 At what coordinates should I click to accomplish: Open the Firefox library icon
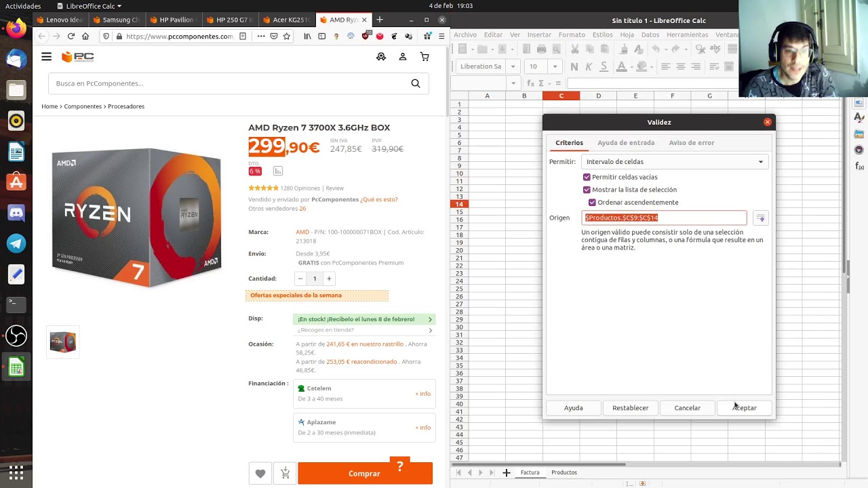(307, 36)
